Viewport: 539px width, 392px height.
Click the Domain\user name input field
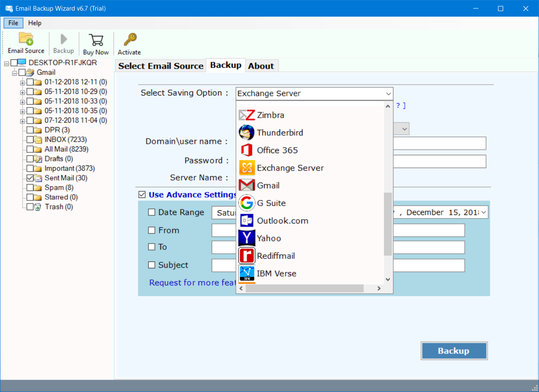(x=440, y=143)
